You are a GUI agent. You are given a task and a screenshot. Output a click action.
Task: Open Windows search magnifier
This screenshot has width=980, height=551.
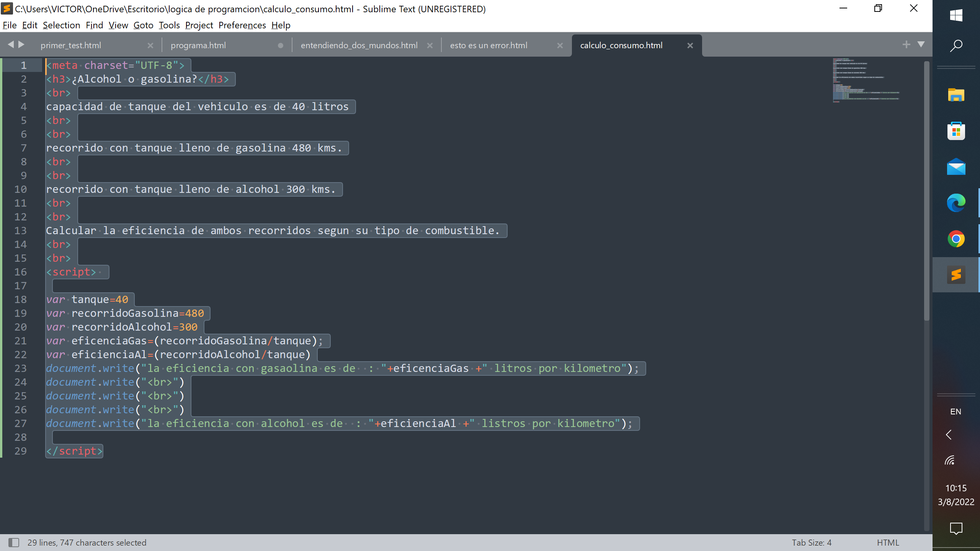956,46
